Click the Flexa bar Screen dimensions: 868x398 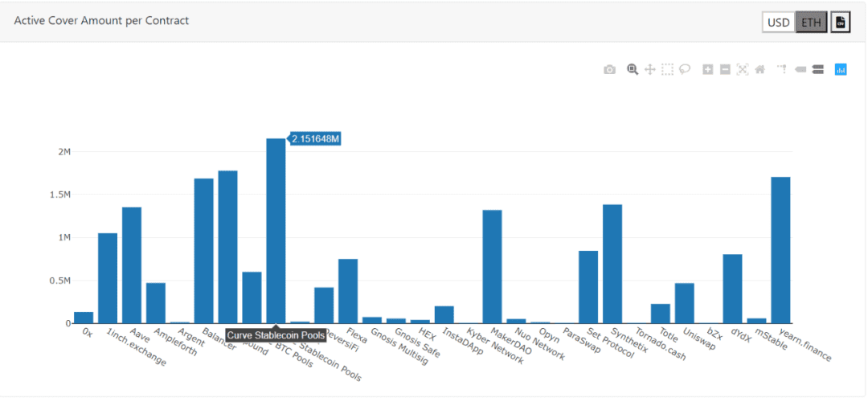coord(348,291)
